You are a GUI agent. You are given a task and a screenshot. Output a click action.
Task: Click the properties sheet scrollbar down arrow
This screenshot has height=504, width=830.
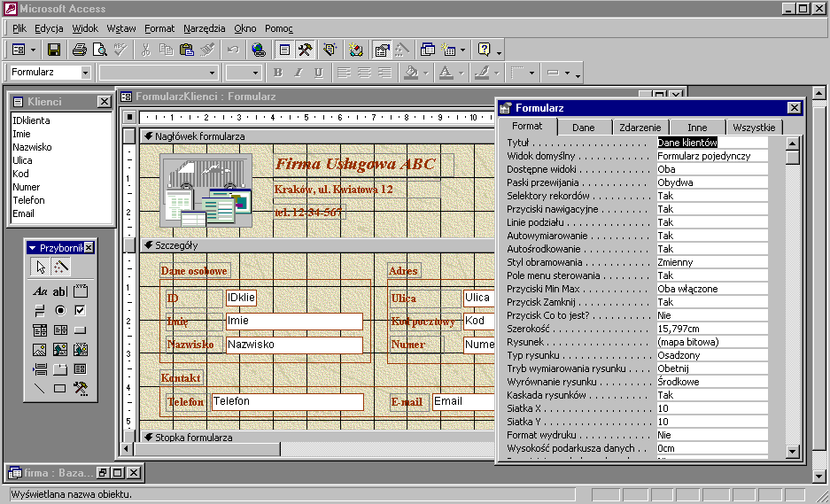pyautogui.click(x=793, y=451)
